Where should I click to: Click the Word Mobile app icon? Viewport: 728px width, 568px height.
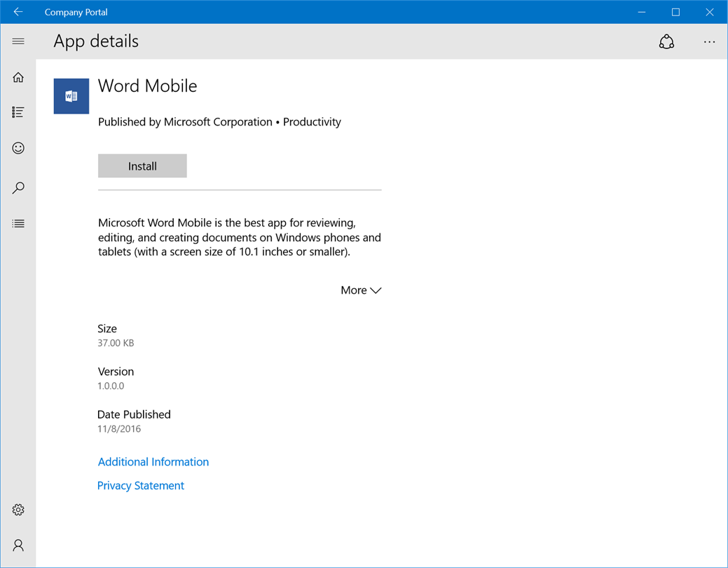(x=71, y=96)
